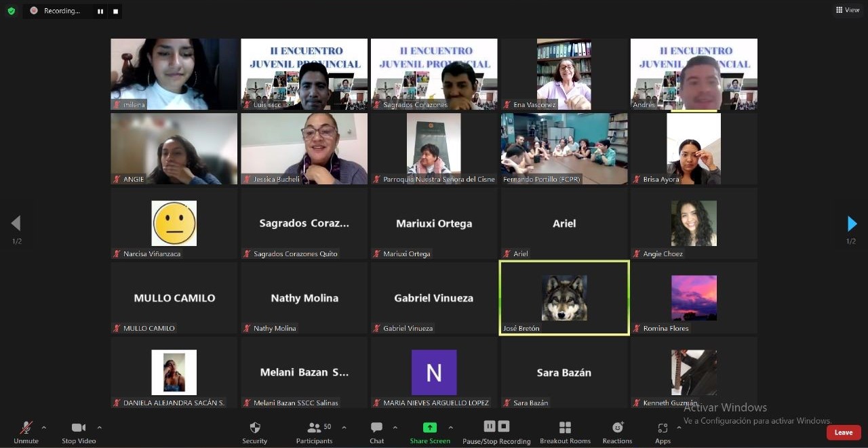Stop recording using top-left indicator button
The width and height of the screenshot is (868, 448).
(x=115, y=11)
